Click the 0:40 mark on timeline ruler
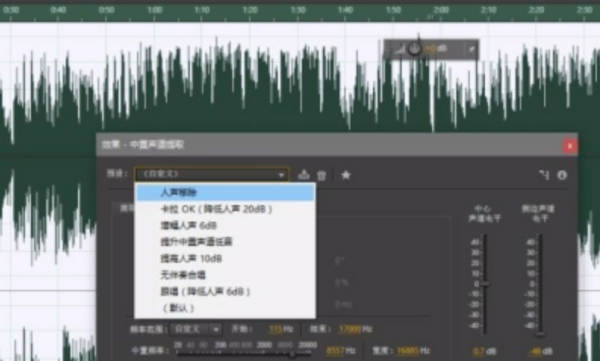The width and height of the screenshot is (600, 361). 58,10
